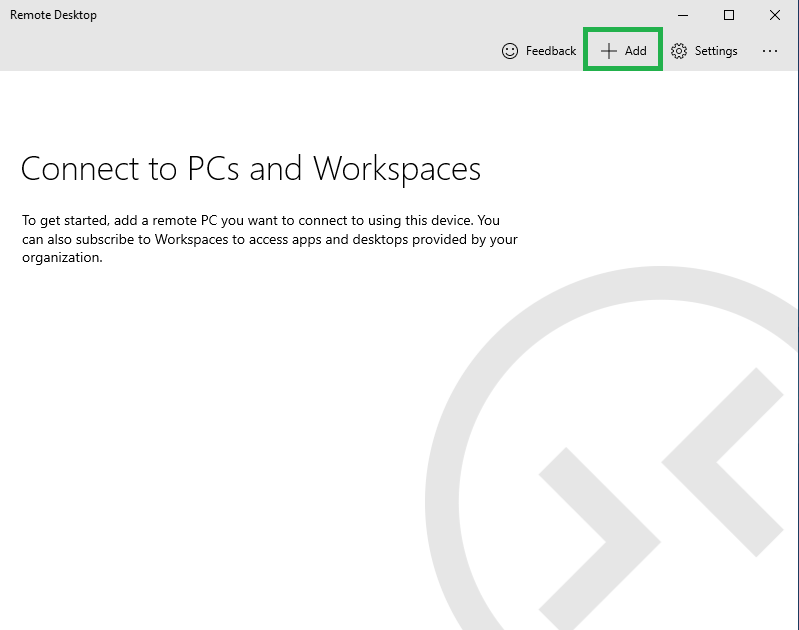Click the word "Workspaces" in the large heading

(x=397, y=168)
